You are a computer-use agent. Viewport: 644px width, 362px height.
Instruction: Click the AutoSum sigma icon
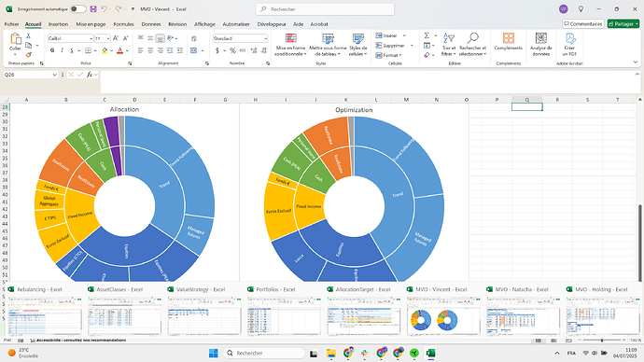pyautogui.click(x=427, y=35)
